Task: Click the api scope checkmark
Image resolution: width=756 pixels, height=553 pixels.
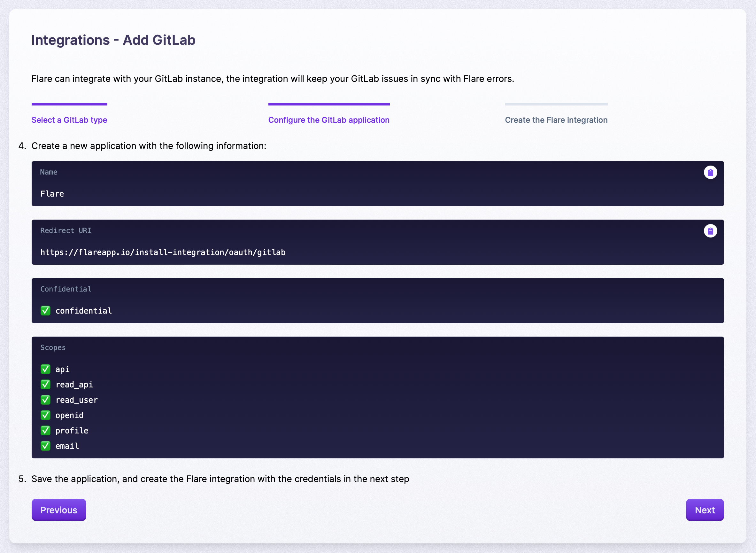Action: coord(45,369)
